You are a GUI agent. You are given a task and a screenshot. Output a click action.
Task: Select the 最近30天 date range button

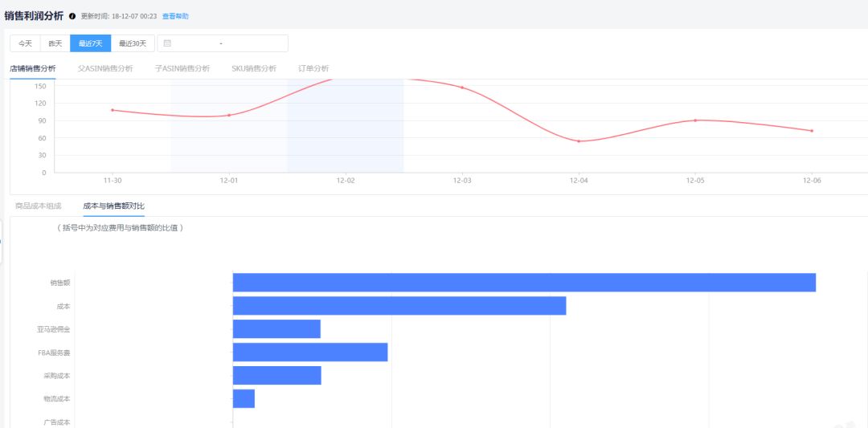133,43
